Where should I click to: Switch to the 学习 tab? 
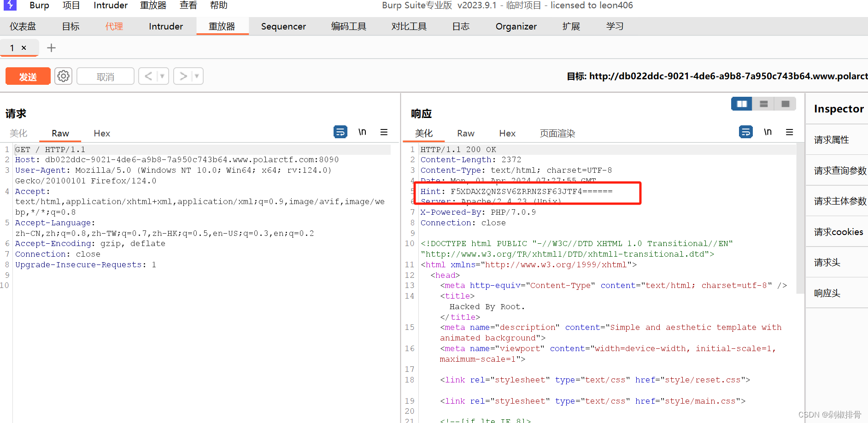click(x=615, y=26)
